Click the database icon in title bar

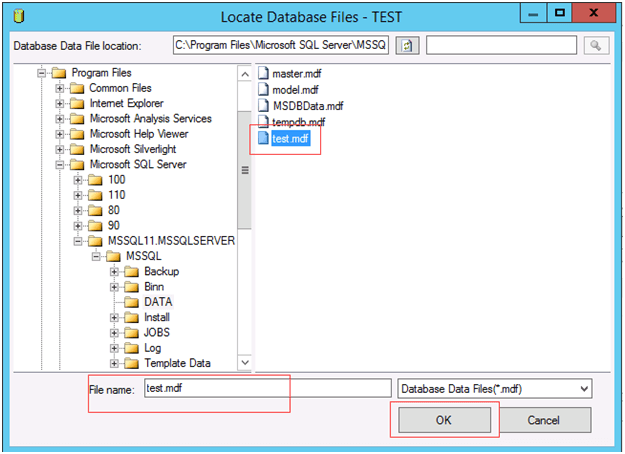[x=15, y=15]
